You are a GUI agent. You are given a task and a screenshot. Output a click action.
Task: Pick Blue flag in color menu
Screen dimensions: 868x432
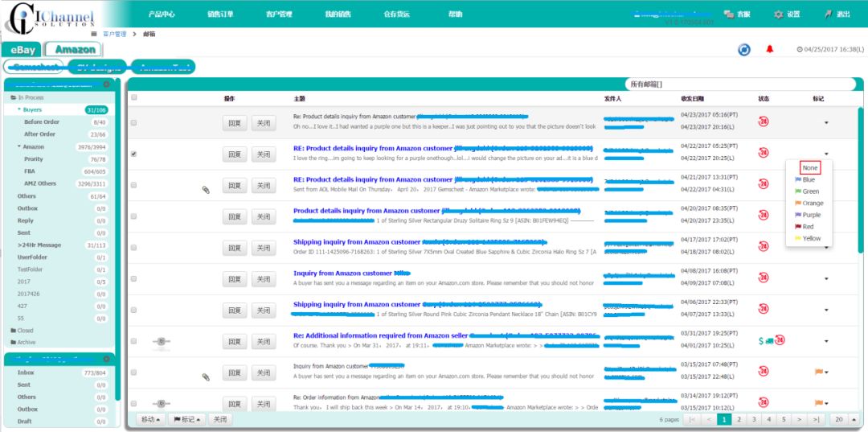tap(805, 180)
